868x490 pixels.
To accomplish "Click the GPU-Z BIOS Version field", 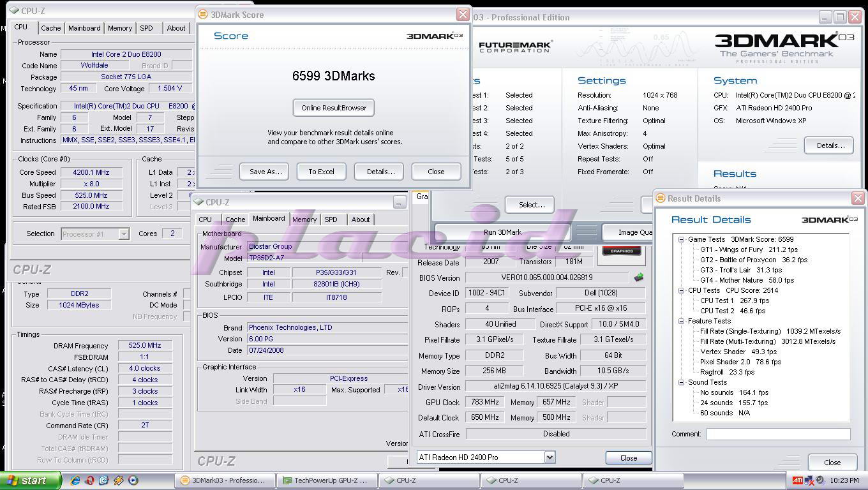I will (x=547, y=278).
